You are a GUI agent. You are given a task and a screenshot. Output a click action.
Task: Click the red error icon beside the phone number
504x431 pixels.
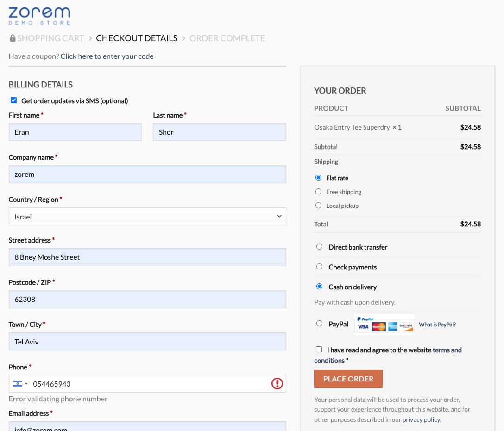277,383
